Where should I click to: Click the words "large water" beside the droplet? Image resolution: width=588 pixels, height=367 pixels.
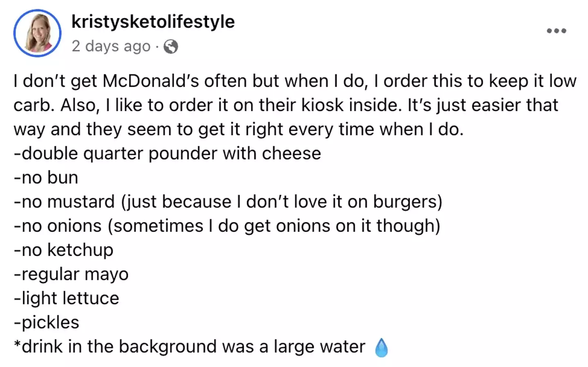pos(319,347)
